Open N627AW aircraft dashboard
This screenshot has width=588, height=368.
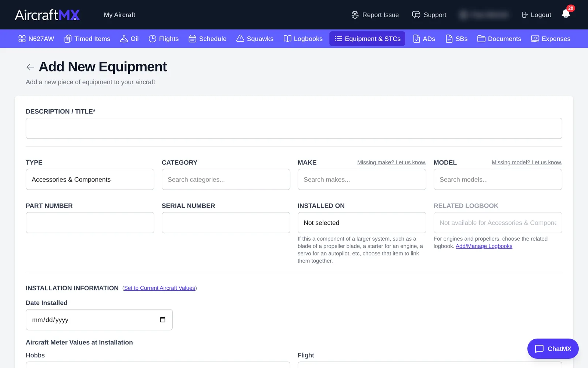(36, 39)
